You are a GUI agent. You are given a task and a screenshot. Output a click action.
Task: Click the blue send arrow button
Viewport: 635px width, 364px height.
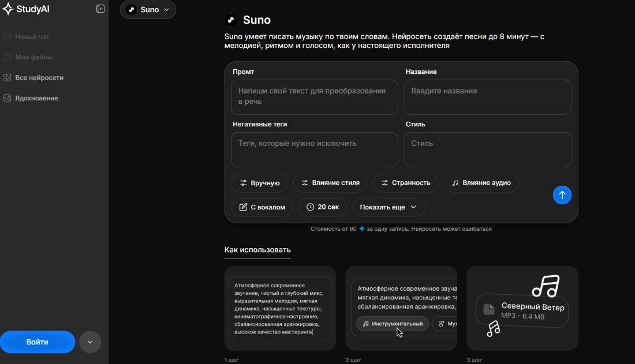562,195
